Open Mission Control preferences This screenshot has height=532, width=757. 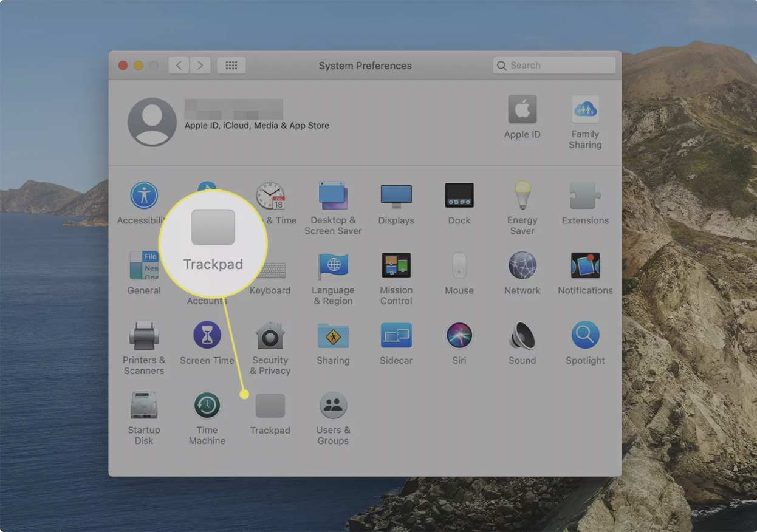click(396, 266)
